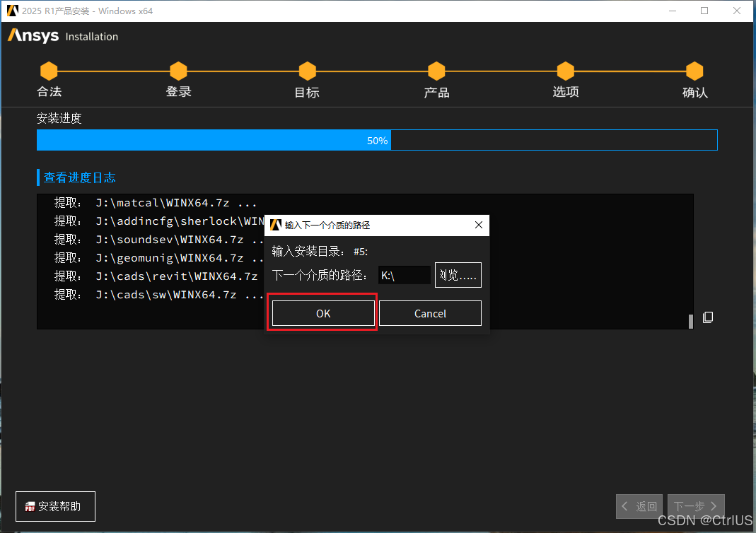Select the 选项 step hexagon

tap(566, 71)
